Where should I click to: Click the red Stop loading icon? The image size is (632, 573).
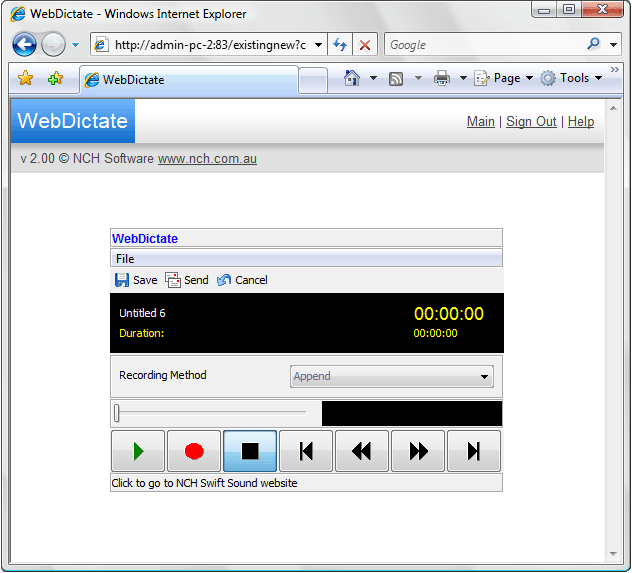(365, 44)
